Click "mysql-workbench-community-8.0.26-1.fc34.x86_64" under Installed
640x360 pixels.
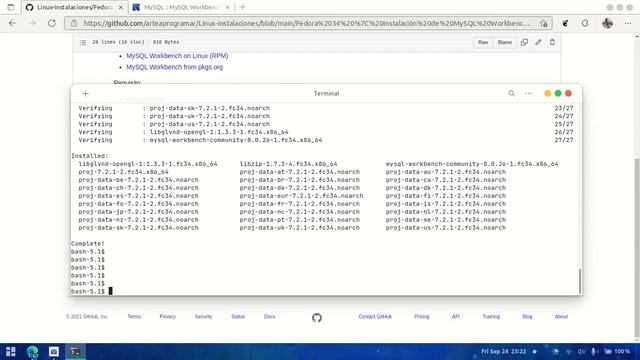[x=472, y=164]
